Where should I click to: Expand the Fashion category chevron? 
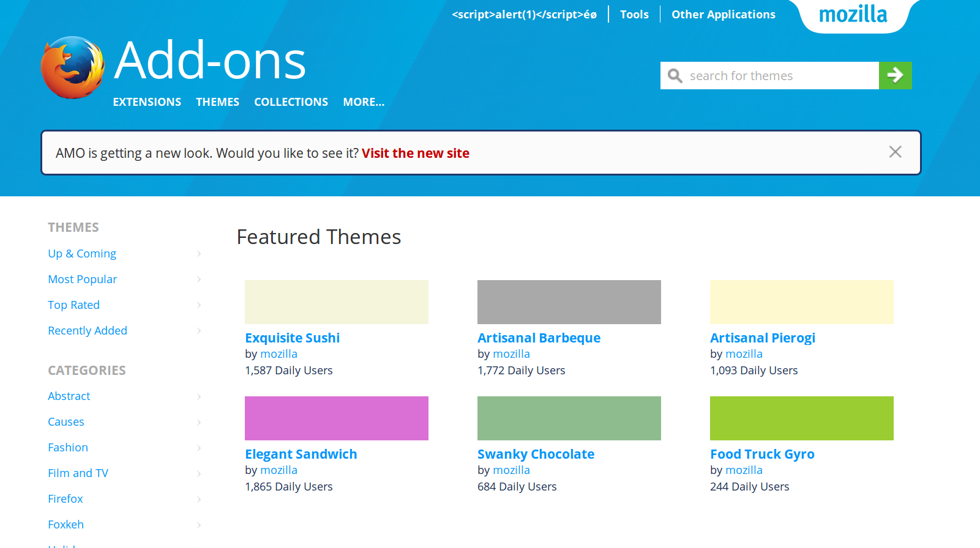coord(199,448)
